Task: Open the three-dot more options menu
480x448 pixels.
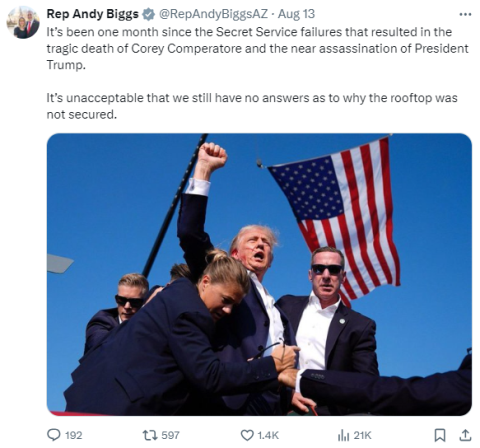Action: 465,14
